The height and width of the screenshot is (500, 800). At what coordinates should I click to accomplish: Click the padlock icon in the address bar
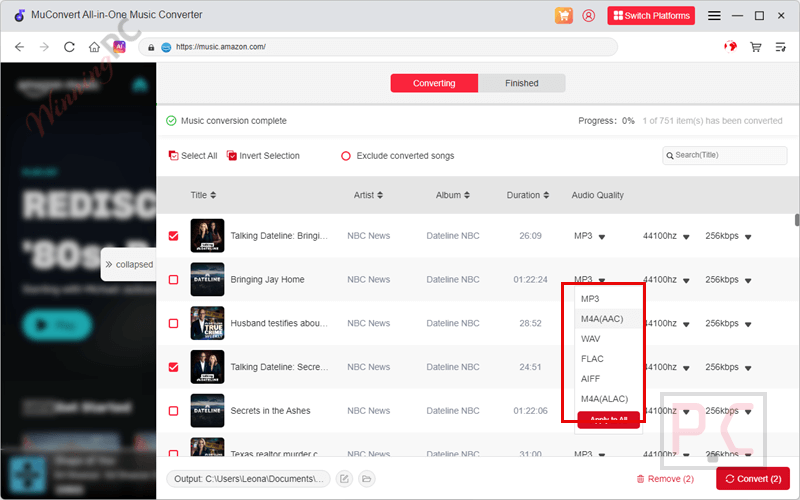pyautogui.click(x=151, y=47)
